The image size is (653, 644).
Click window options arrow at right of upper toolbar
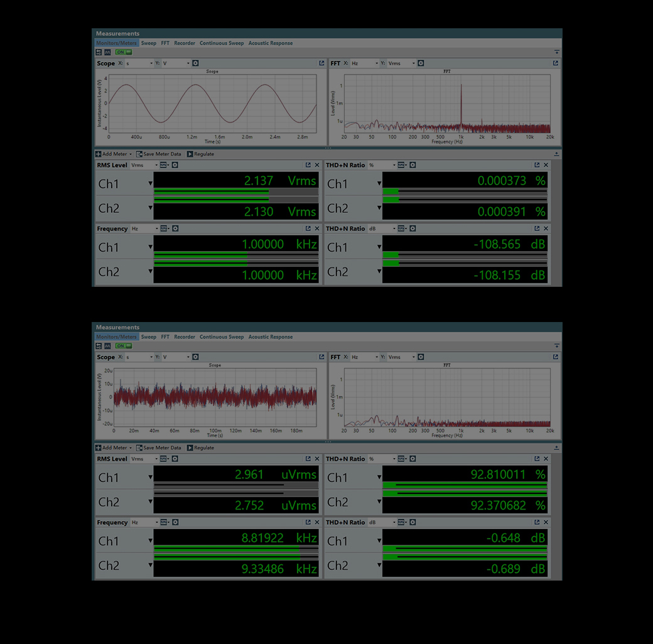(557, 53)
